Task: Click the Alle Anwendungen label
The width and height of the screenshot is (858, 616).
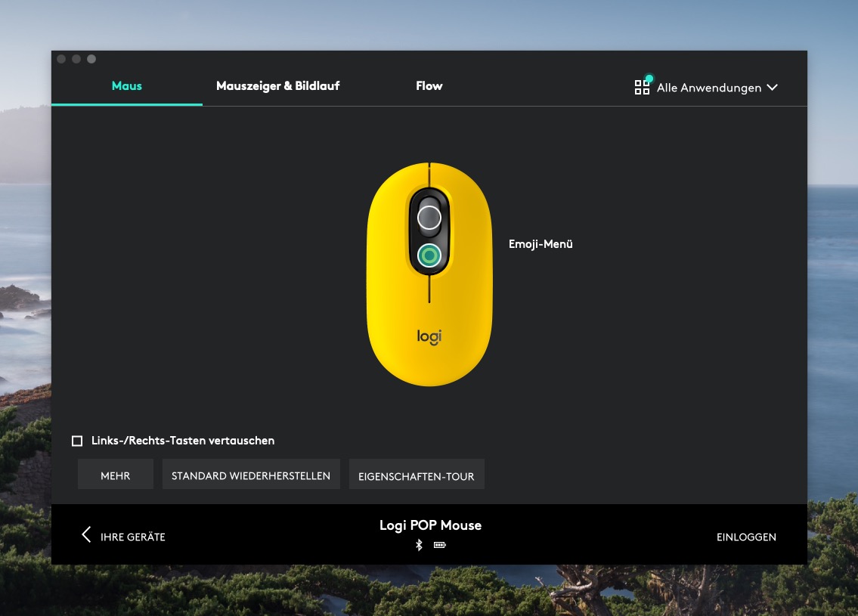Action: 709,88
